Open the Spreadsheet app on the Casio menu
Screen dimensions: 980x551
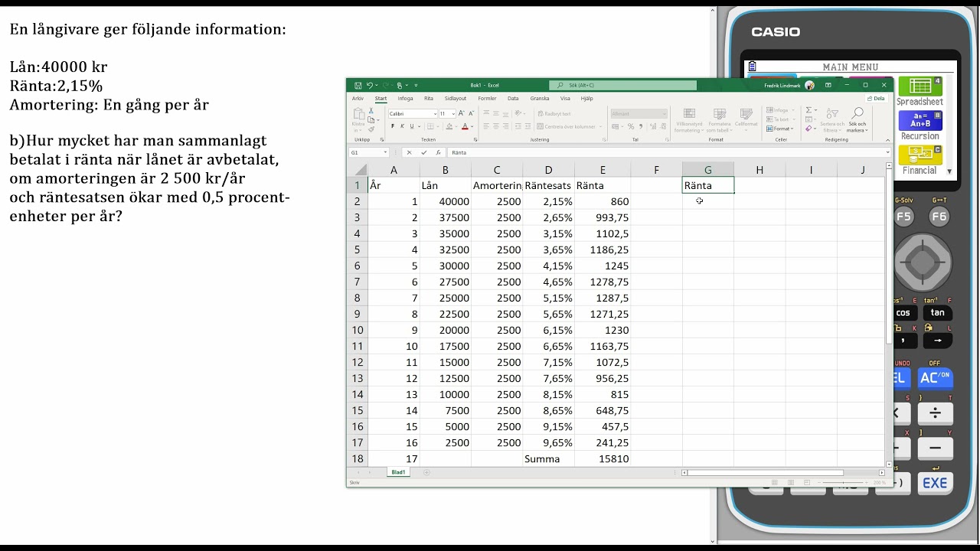pyautogui.click(x=920, y=92)
